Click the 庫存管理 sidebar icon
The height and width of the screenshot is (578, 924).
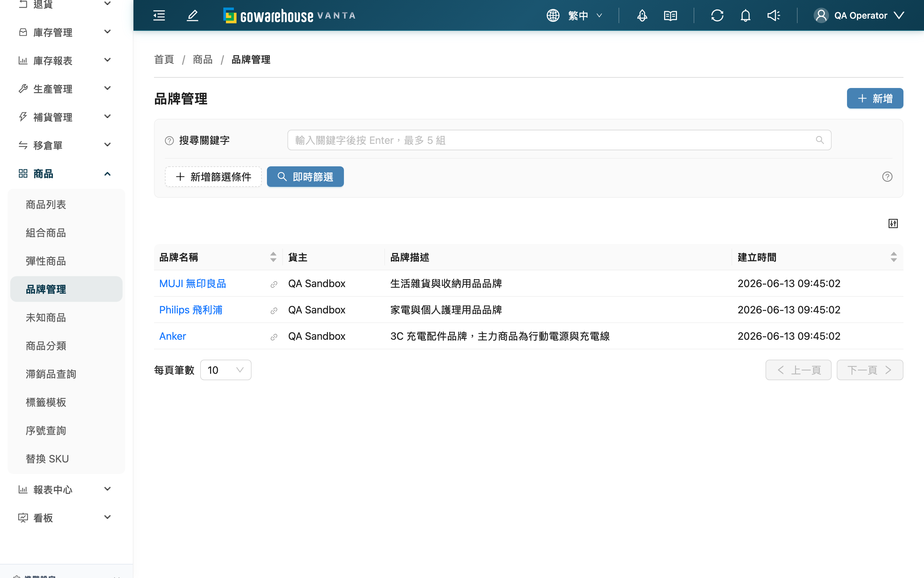coord(23,32)
